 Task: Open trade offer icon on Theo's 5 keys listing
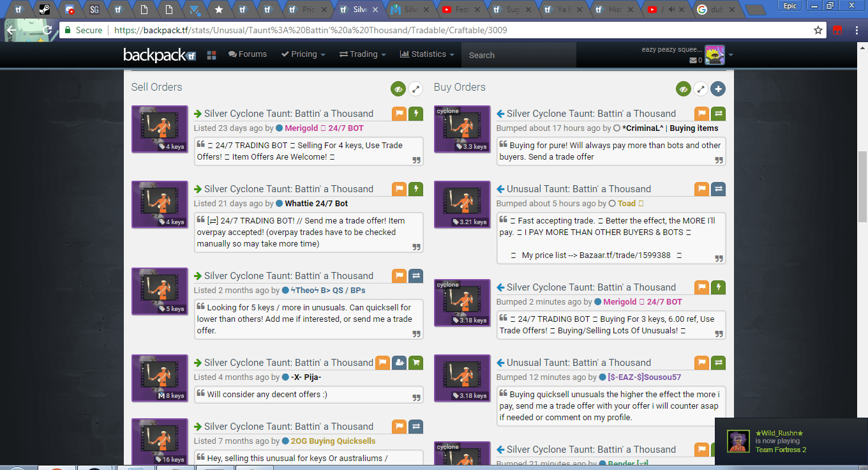pos(415,276)
